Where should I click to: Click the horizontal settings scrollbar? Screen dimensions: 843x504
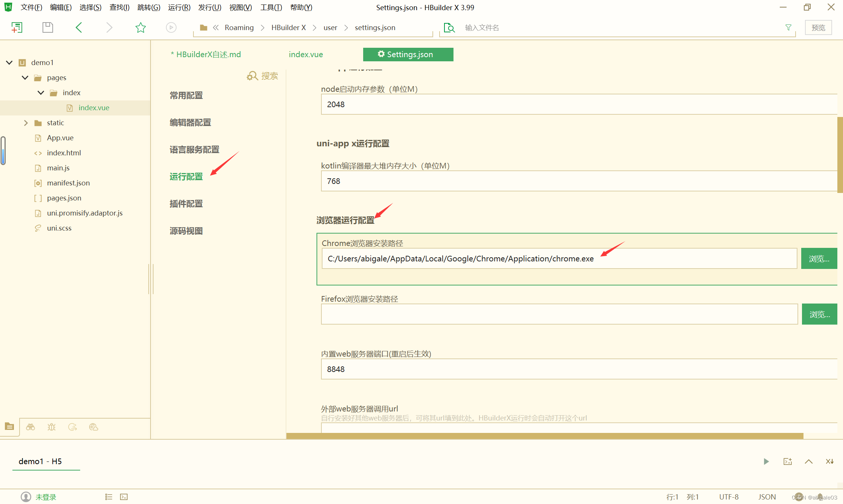[x=545, y=436]
